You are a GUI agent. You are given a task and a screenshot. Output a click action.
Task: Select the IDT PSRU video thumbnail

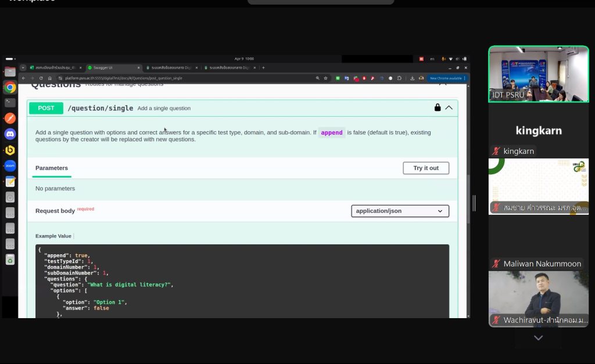[538, 74]
